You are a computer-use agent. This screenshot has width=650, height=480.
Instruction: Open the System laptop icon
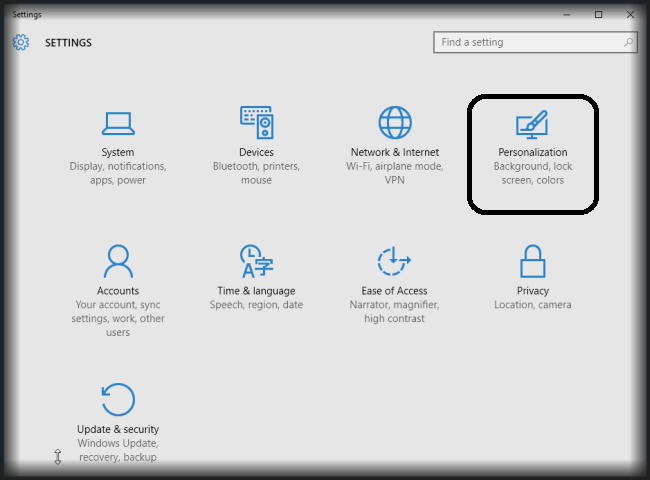118,123
